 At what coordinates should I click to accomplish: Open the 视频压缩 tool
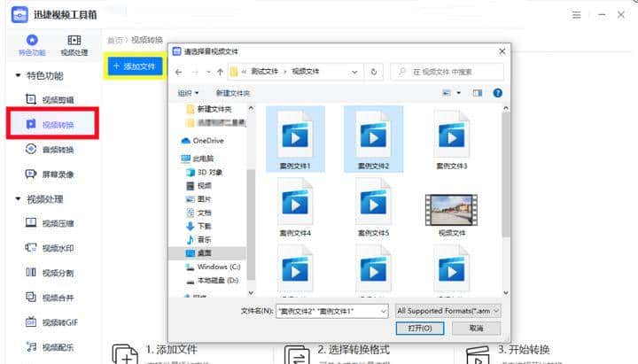[50, 223]
